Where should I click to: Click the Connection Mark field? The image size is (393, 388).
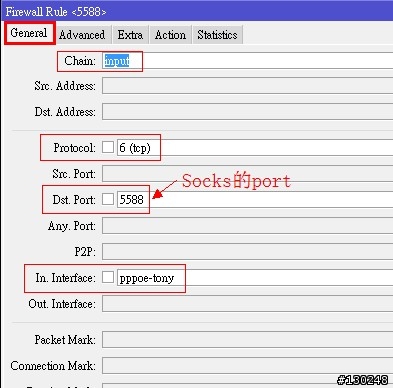pos(247,366)
